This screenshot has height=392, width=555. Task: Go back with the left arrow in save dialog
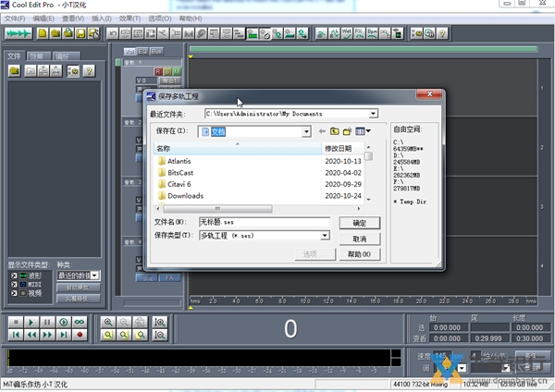point(322,131)
